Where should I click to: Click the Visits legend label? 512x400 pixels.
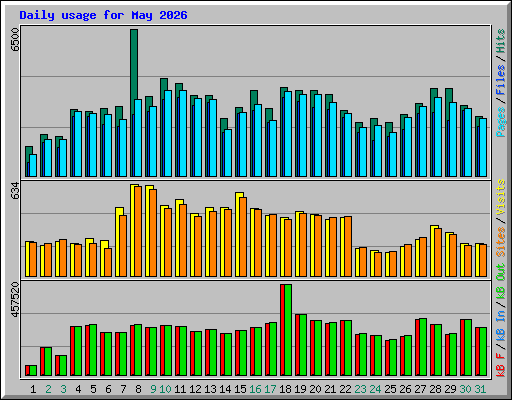click(500, 198)
